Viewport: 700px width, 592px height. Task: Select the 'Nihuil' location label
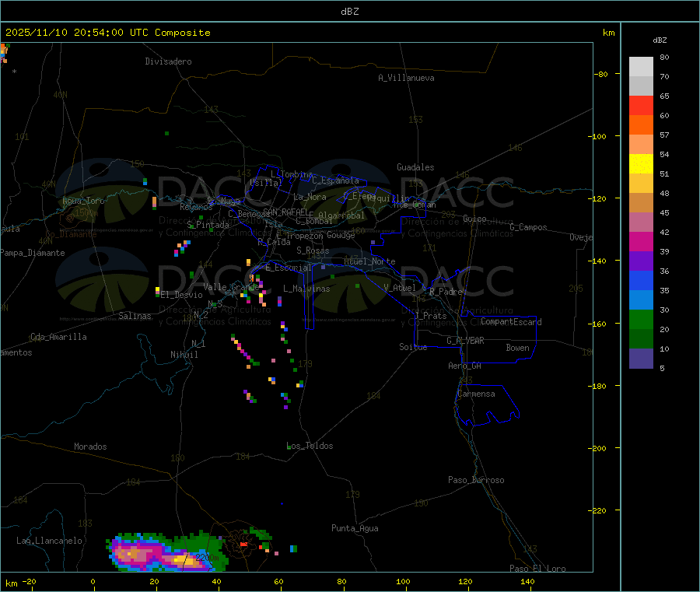click(x=184, y=355)
